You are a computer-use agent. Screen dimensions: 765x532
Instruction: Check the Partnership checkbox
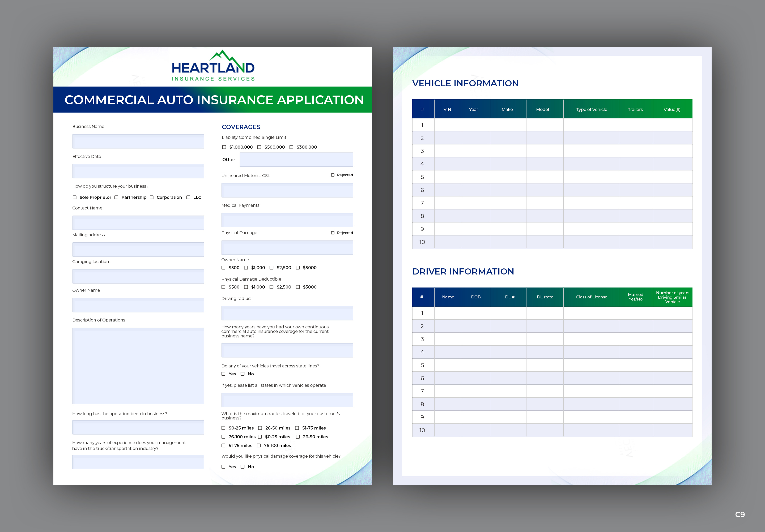(x=116, y=198)
